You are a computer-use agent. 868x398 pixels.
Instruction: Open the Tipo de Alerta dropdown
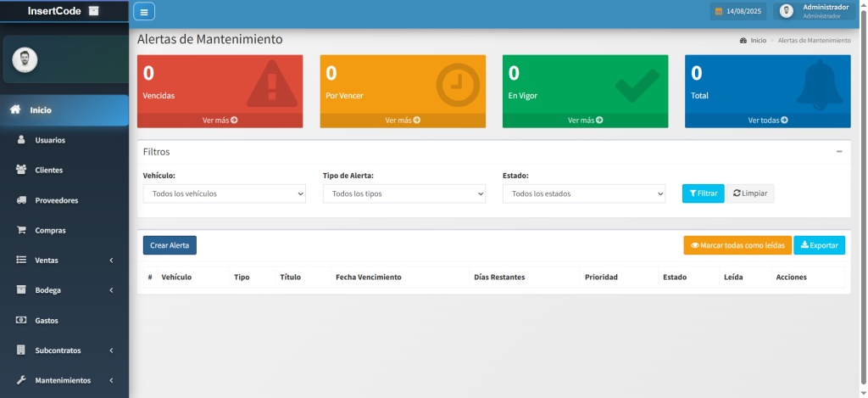point(403,193)
